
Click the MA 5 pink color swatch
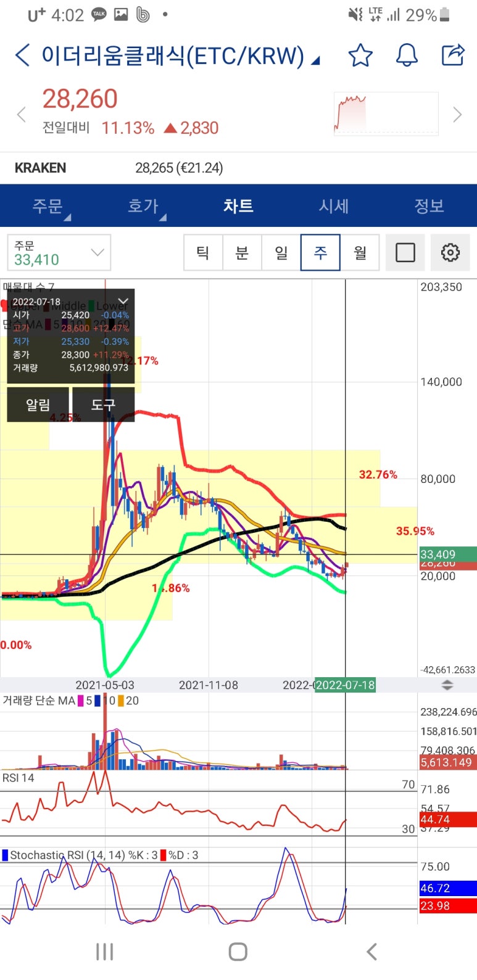pyautogui.click(x=81, y=701)
